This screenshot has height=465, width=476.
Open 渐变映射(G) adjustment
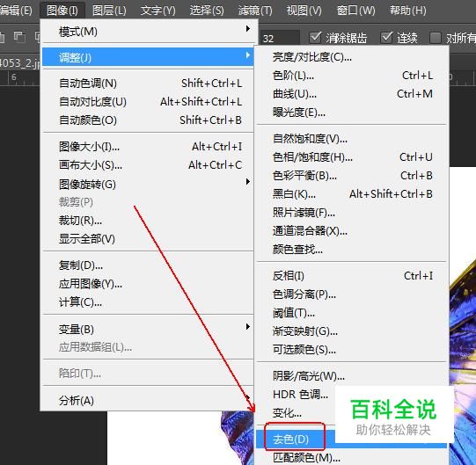pos(352,331)
